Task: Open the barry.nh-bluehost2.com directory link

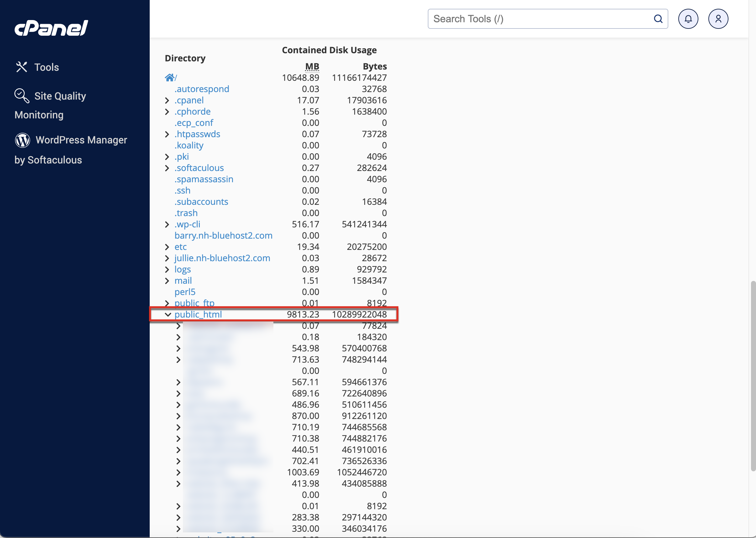Action: coord(223,235)
